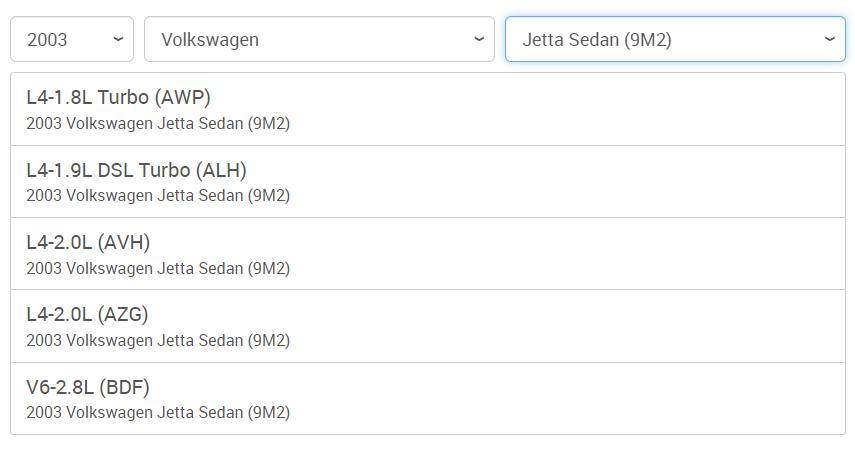The width and height of the screenshot is (855, 470).
Task: Open the Volkswagen make dropdown
Action: (318, 39)
